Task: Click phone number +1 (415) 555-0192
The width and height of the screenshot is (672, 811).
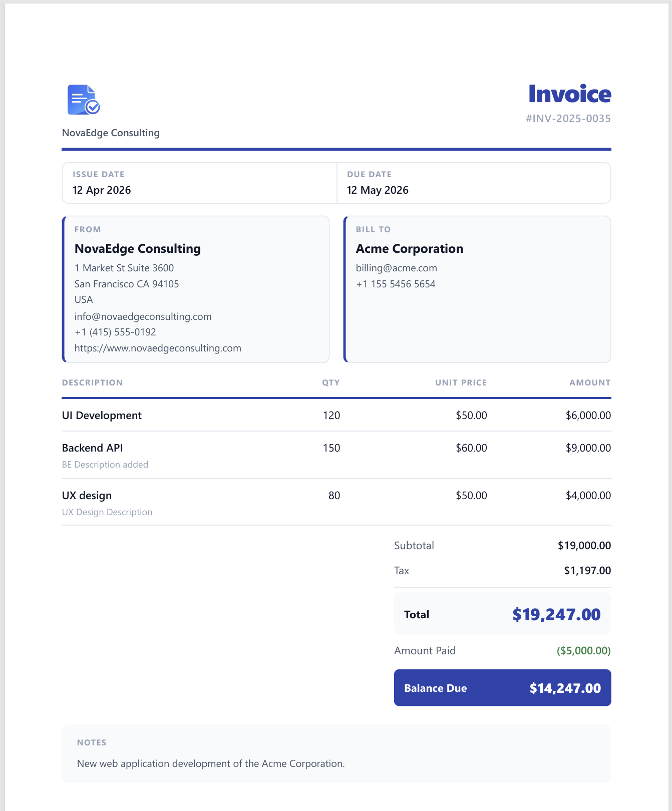Action: tap(115, 332)
